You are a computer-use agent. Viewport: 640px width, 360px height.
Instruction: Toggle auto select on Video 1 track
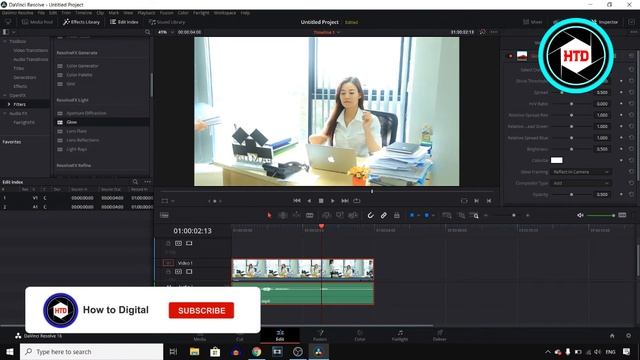[x=178, y=271]
